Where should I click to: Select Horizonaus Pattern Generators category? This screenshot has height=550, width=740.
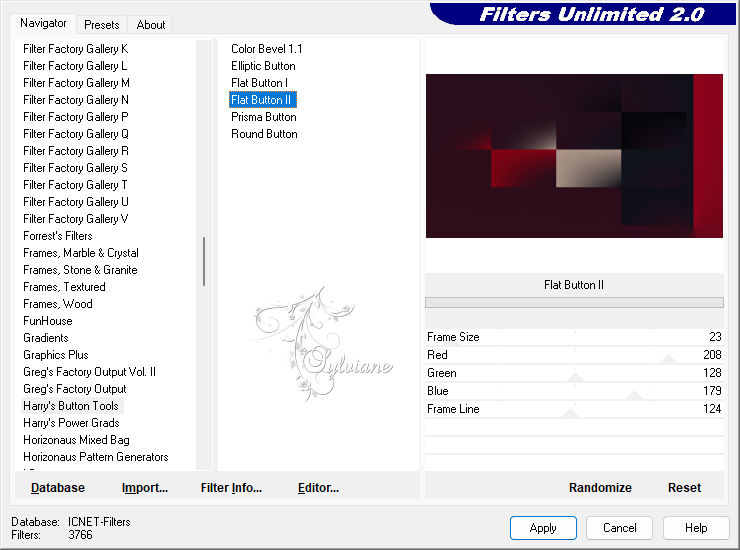click(96, 457)
